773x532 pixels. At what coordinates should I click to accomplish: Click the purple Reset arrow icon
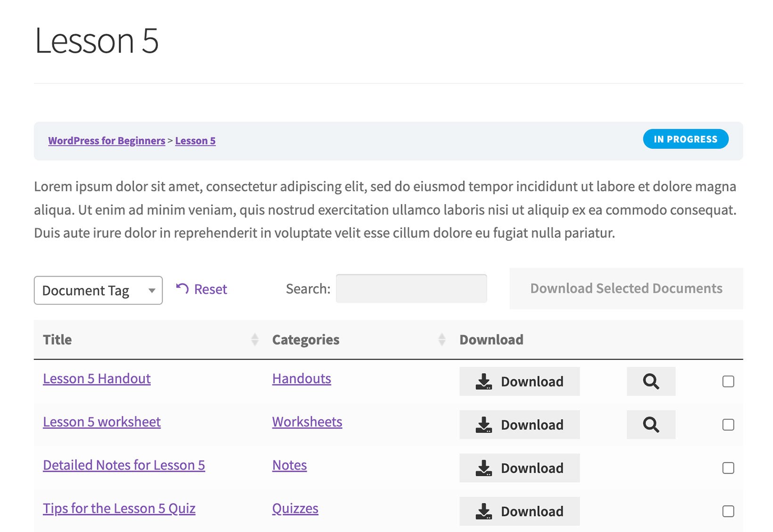click(182, 288)
